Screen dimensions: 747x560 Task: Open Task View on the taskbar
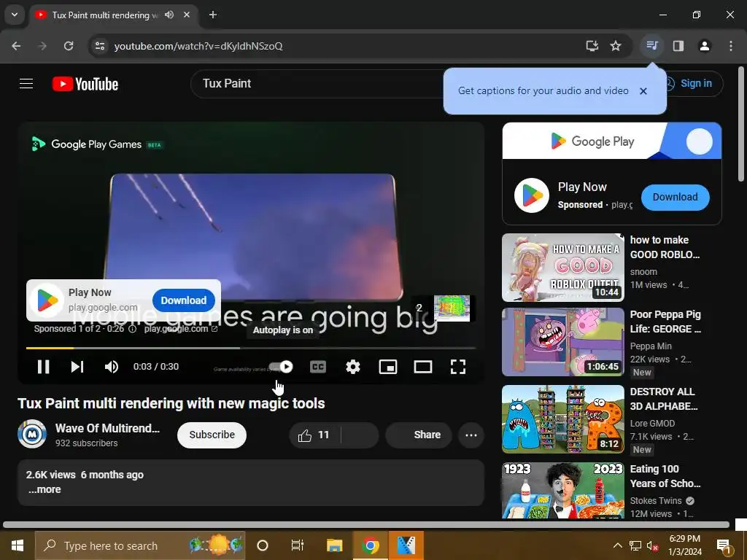click(298, 545)
